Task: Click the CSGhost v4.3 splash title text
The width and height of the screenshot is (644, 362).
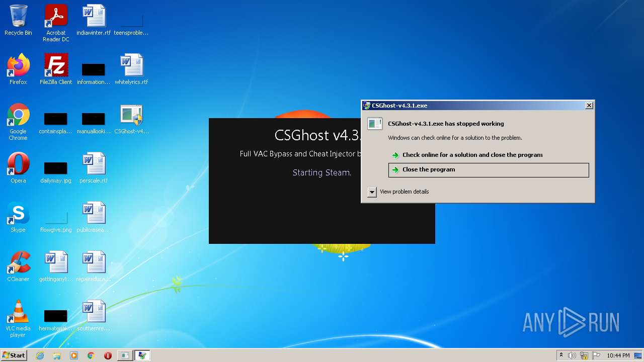Action: click(x=318, y=135)
